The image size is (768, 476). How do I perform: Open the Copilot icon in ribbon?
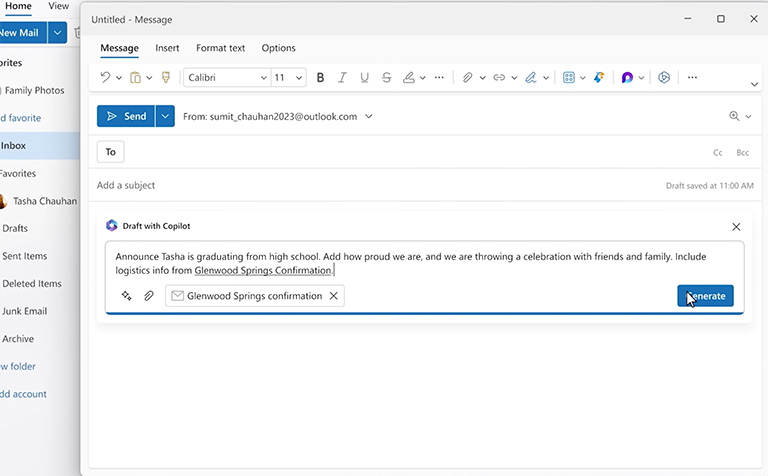click(627, 77)
